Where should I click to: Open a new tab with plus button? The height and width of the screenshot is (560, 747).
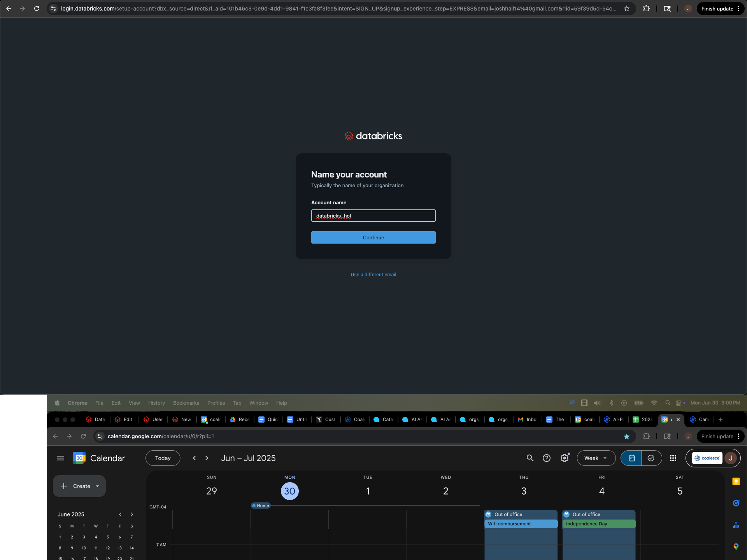(721, 419)
